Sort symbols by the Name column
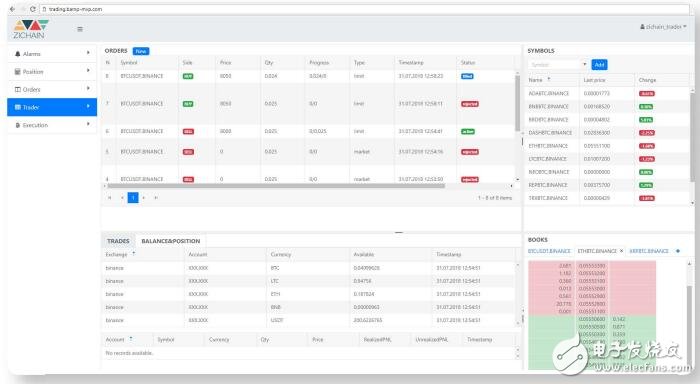 (536, 80)
